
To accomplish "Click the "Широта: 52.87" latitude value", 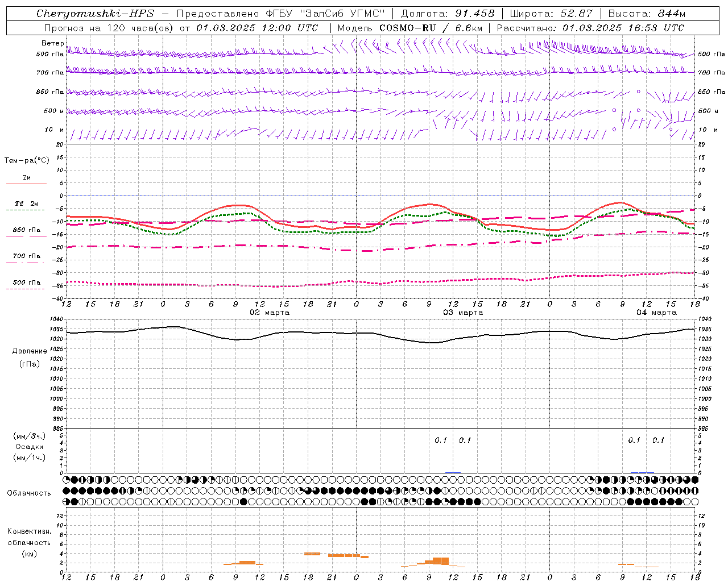I will point(551,14).
